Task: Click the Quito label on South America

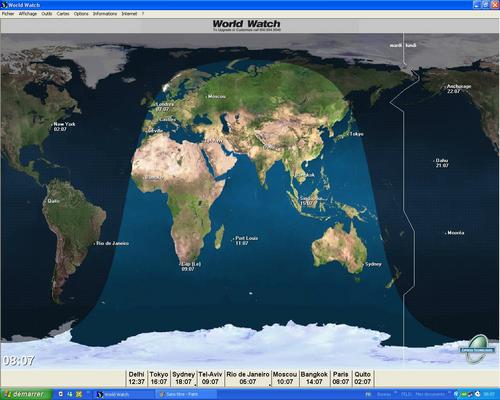Action: pyautogui.click(x=54, y=201)
